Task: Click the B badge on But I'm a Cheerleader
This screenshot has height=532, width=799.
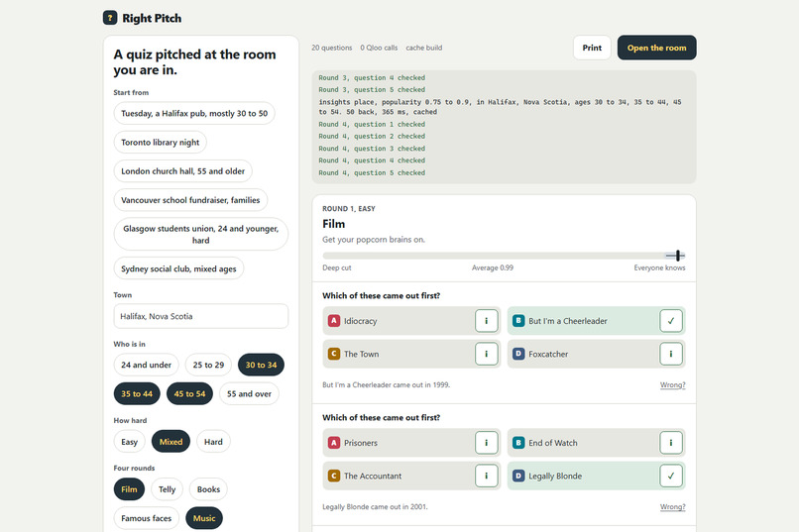Action: pos(518,321)
